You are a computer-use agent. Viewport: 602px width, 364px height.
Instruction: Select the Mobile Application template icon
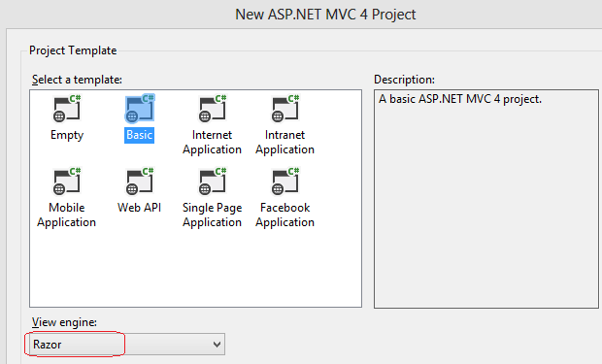click(x=67, y=182)
